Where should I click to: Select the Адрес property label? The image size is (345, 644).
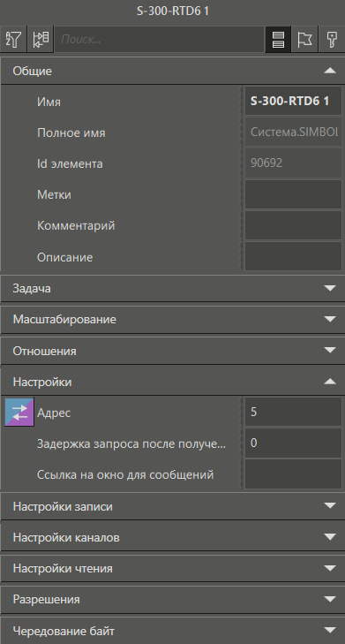[x=54, y=413]
